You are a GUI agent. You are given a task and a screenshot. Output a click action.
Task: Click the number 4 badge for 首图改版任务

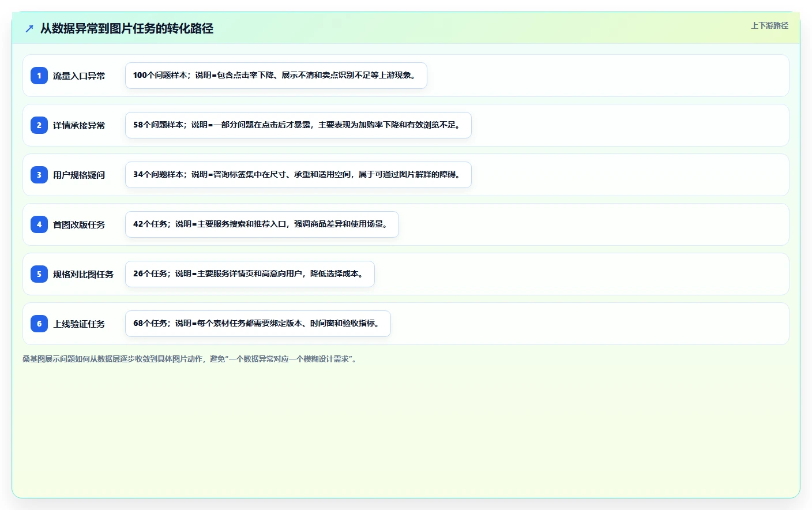click(39, 224)
